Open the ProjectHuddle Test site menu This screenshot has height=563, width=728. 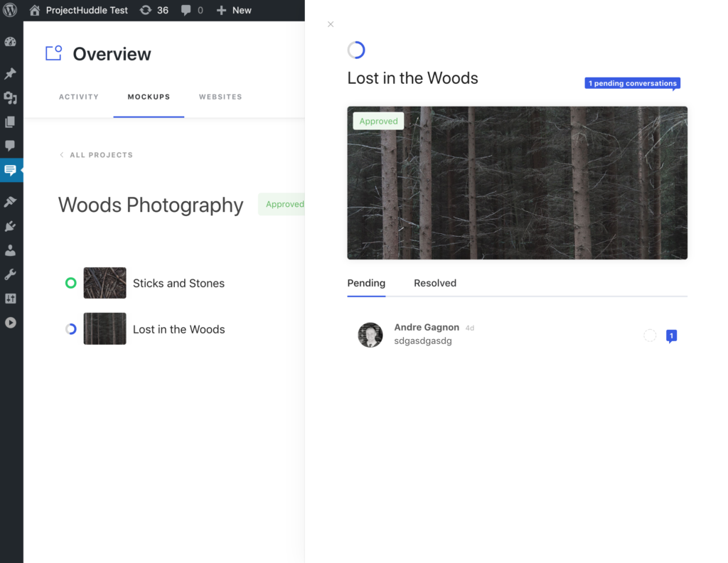[x=80, y=10]
